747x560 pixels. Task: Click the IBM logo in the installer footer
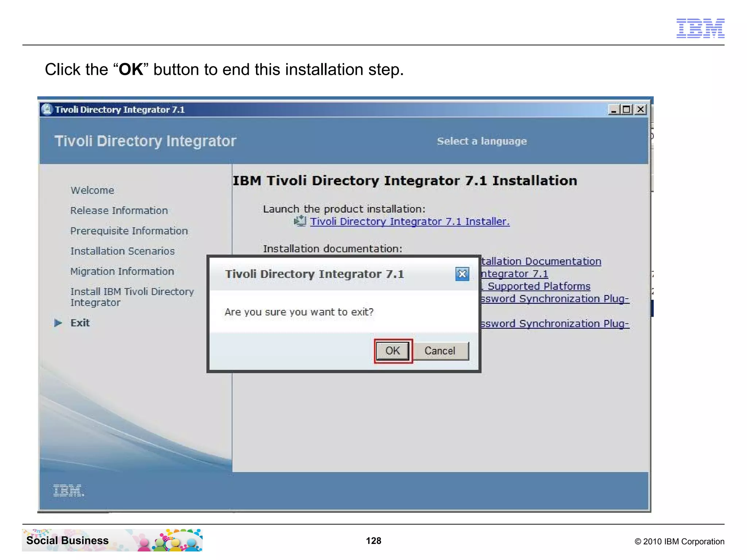point(69,491)
